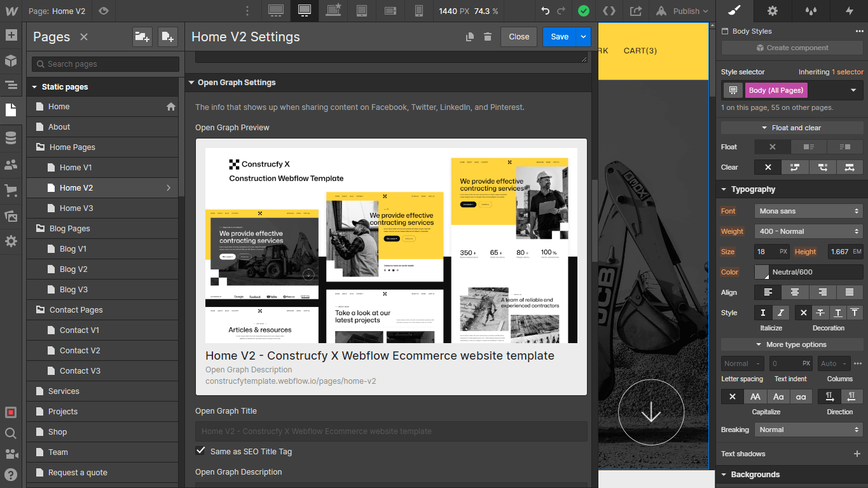Open the Interactions lightning bolt tab
The width and height of the screenshot is (868, 488).
(849, 11)
